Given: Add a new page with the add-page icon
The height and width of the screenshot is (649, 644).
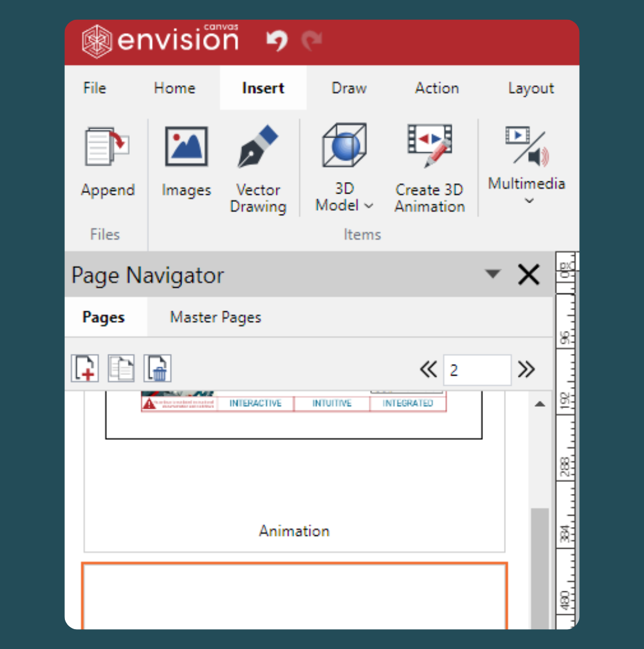Looking at the screenshot, I should tap(84, 368).
